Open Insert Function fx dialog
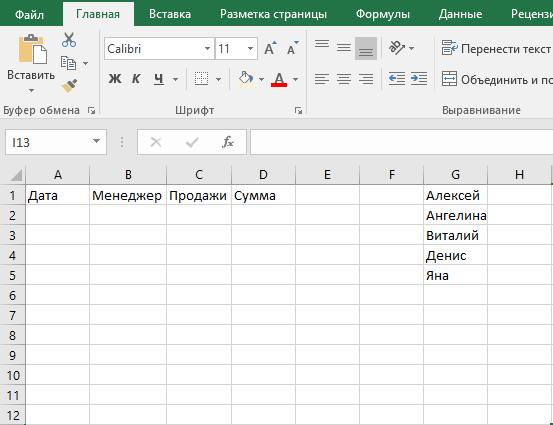The width and height of the screenshot is (553, 425). (x=228, y=142)
